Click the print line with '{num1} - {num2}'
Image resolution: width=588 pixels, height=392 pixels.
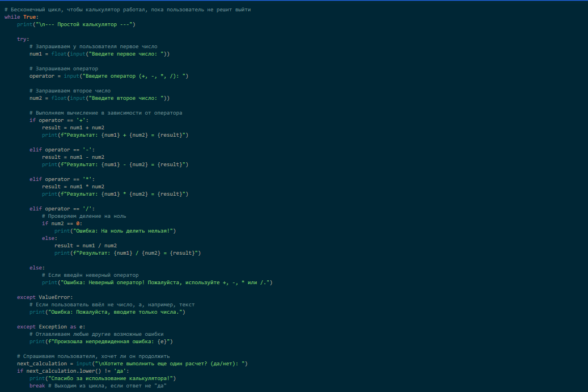(x=115, y=165)
